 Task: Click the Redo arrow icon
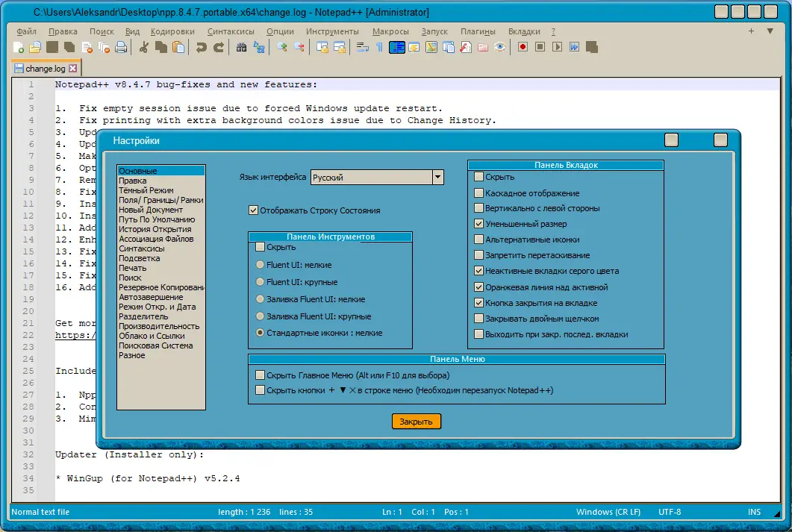218,48
